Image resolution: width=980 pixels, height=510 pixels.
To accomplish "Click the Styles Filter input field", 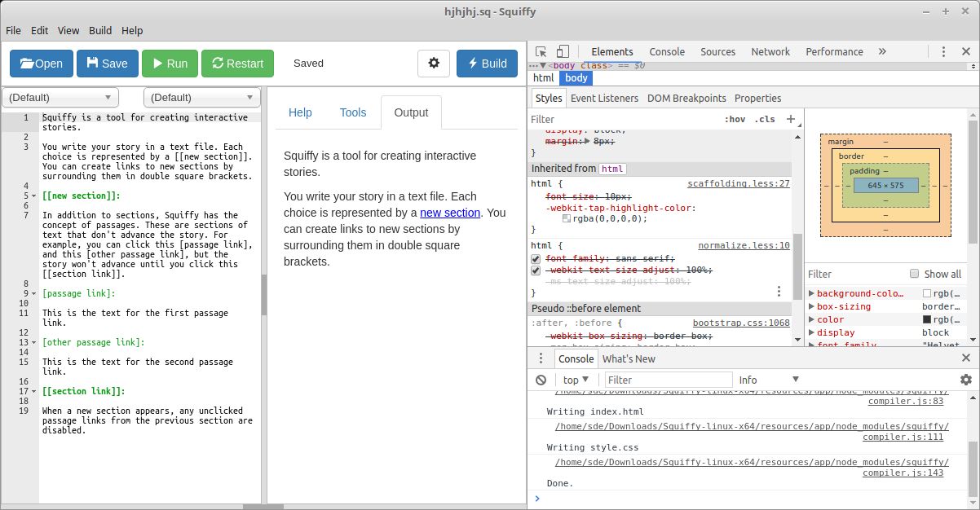I will click(624, 119).
